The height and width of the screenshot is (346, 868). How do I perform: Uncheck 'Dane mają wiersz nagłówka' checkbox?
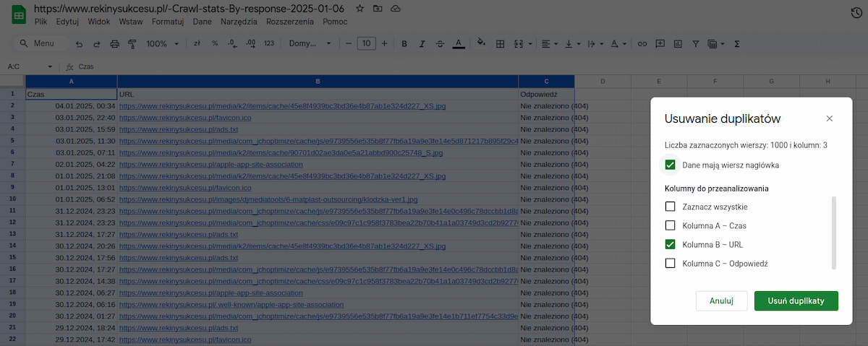[x=670, y=165]
